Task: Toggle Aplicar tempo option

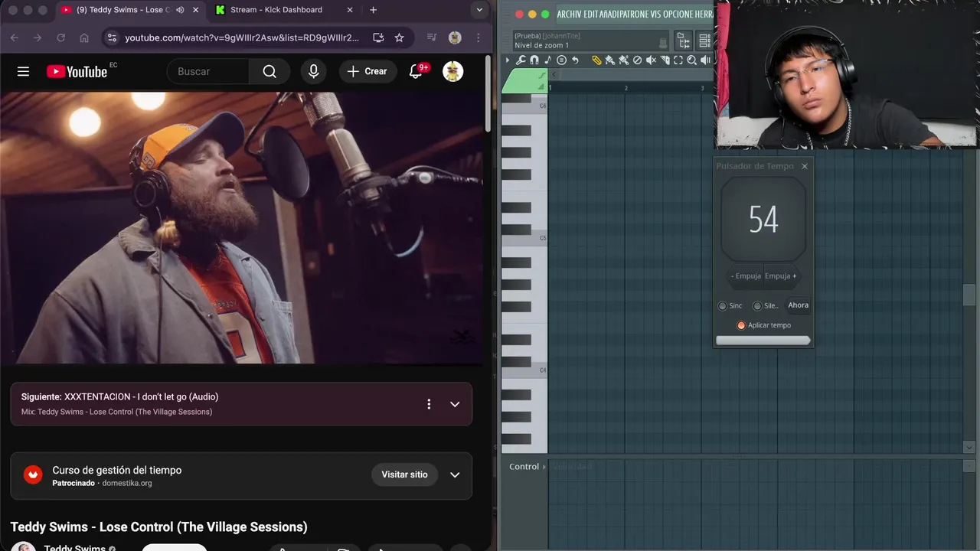Action: [741, 325]
